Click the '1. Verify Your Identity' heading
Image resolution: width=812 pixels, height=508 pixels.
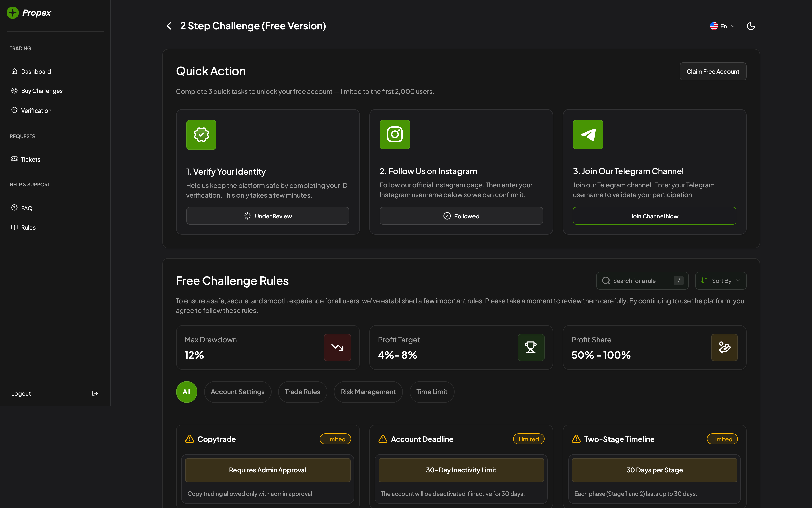[x=226, y=172]
